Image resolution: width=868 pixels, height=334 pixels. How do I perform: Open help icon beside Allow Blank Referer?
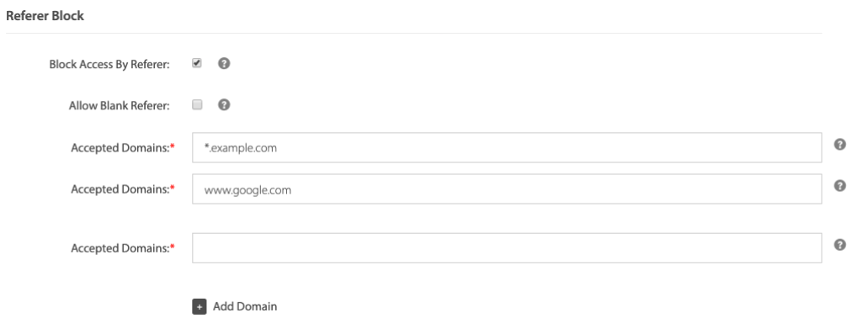[224, 104]
